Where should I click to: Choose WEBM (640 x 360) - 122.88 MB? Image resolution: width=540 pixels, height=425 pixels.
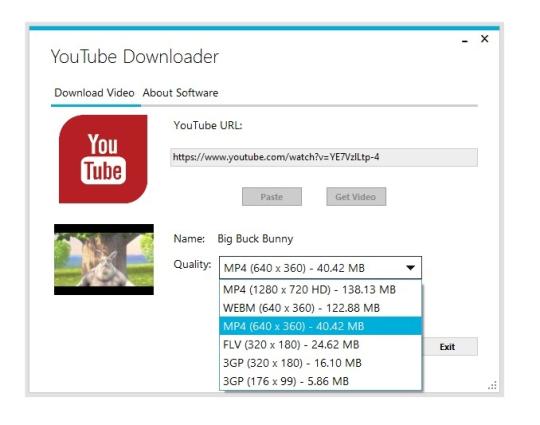tap(320, 308)
